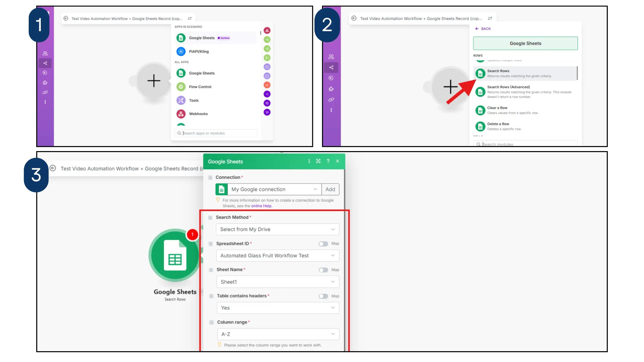Select Flow Control in the app list

[x=216, y=87]
